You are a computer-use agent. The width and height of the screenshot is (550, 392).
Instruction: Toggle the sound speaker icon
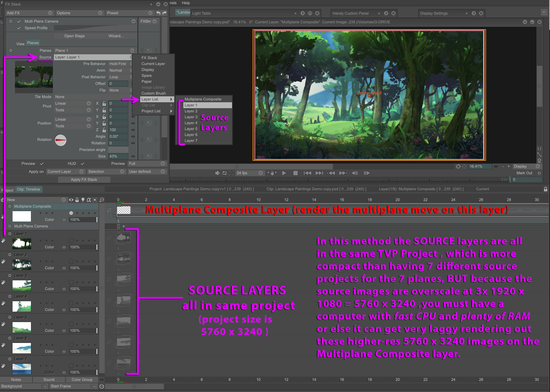tap(217, 173)
